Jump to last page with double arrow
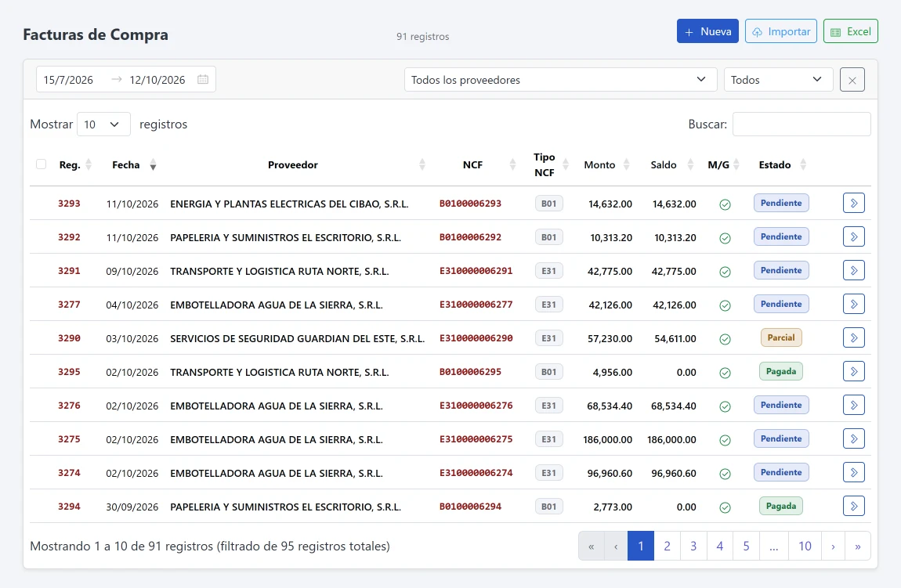Screen dimensions: 901x588 tap(858, 546)
